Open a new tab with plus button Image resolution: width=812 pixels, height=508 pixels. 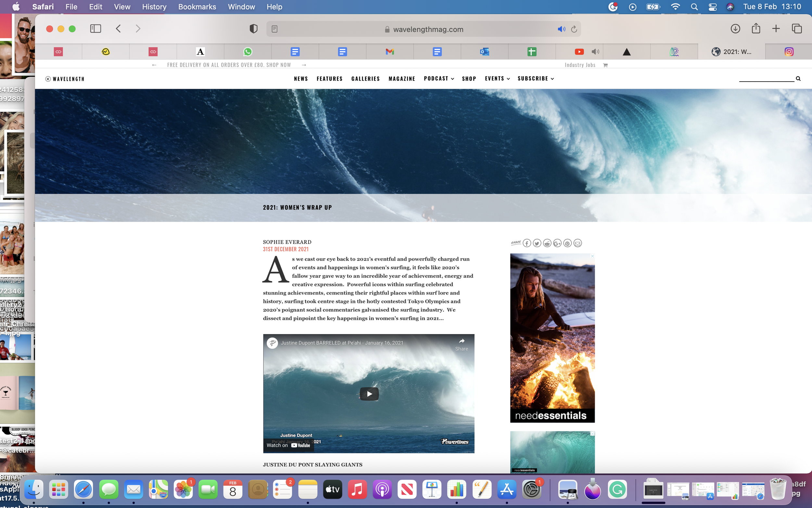pos(776,29)
